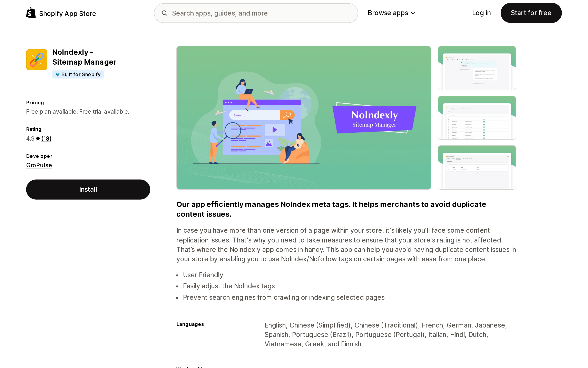Screen dimensions: 588x368
Task: Focus the search apps and guides field
Action: (x=256, y=13)
